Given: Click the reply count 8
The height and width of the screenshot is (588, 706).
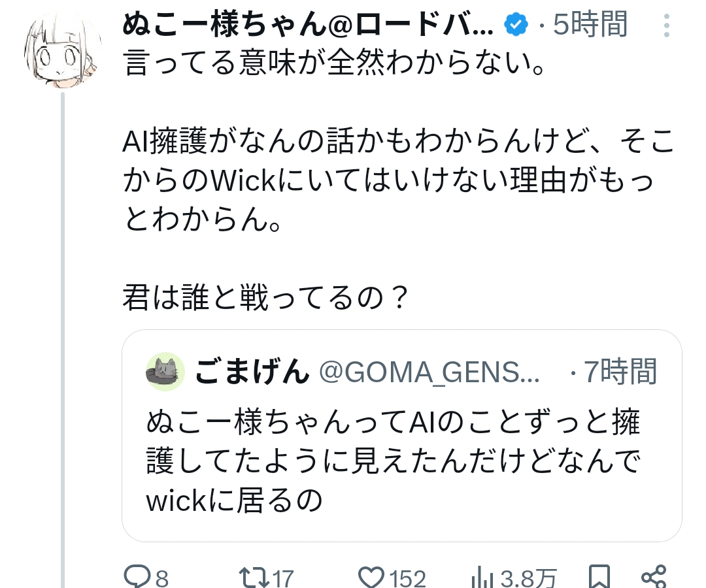Looking at the screenshot, I should [x=162, y=578].
